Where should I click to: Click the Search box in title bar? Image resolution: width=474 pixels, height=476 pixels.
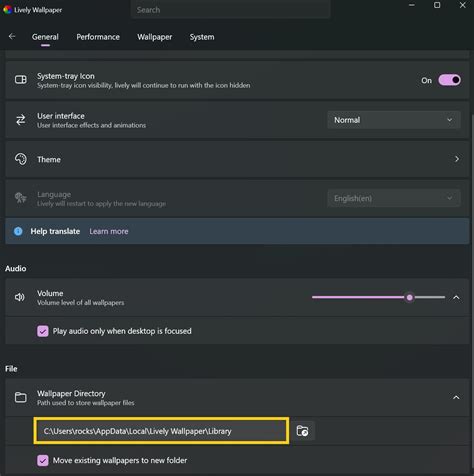coord(230,10)
